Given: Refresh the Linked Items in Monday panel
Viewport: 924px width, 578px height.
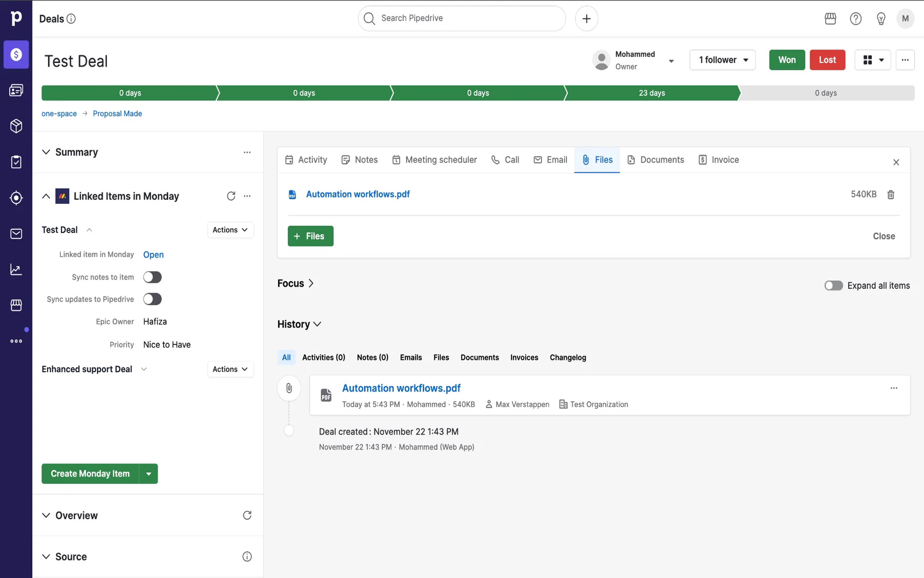Looking at the screenshot, I should coord(231,196).
